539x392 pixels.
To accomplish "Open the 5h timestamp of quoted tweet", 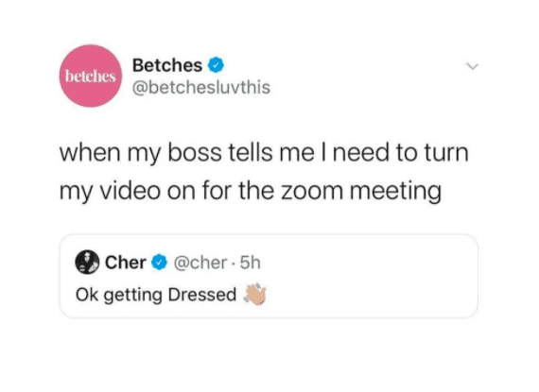I will point(251,263).
